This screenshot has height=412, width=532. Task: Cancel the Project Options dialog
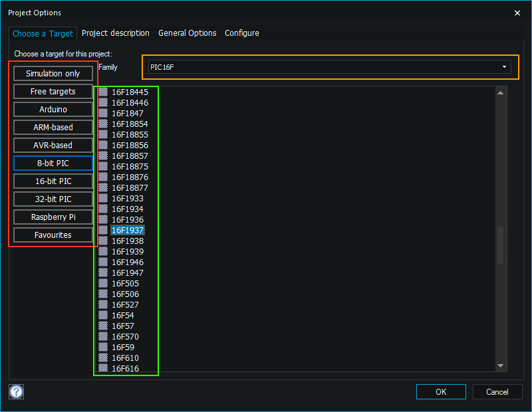point(497,391)
